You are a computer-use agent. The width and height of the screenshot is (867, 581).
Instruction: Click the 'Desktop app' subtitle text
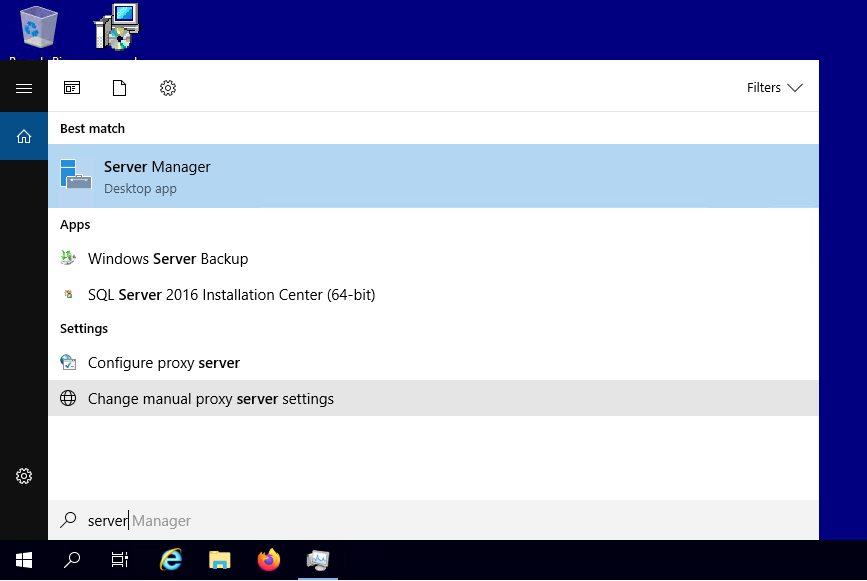click(x=140, y=189)
